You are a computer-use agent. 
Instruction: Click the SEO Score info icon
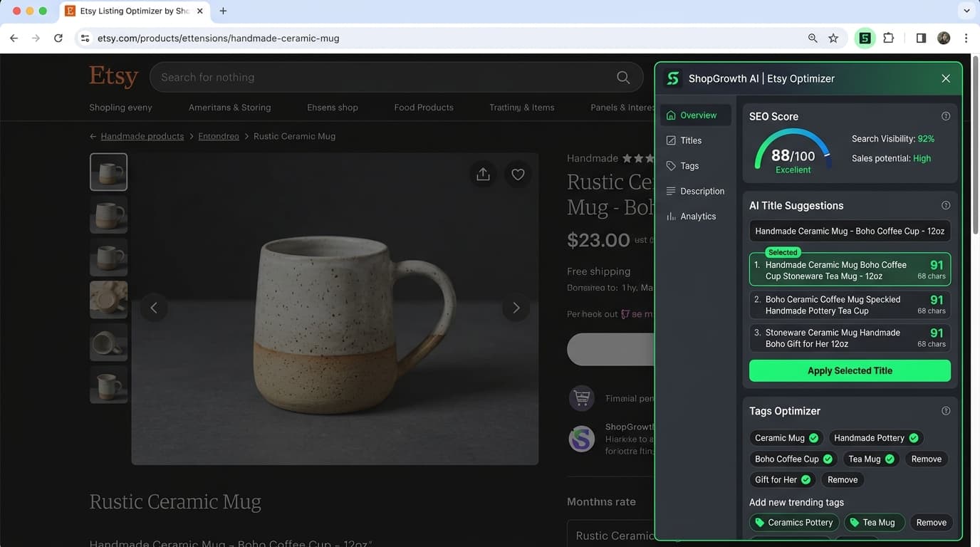coord(946,115)
